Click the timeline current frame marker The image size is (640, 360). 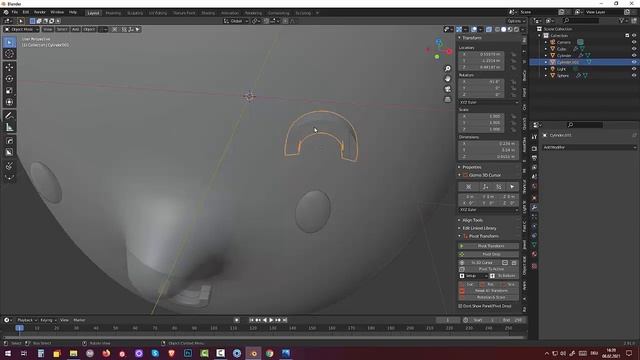click(x=19, y=328)
